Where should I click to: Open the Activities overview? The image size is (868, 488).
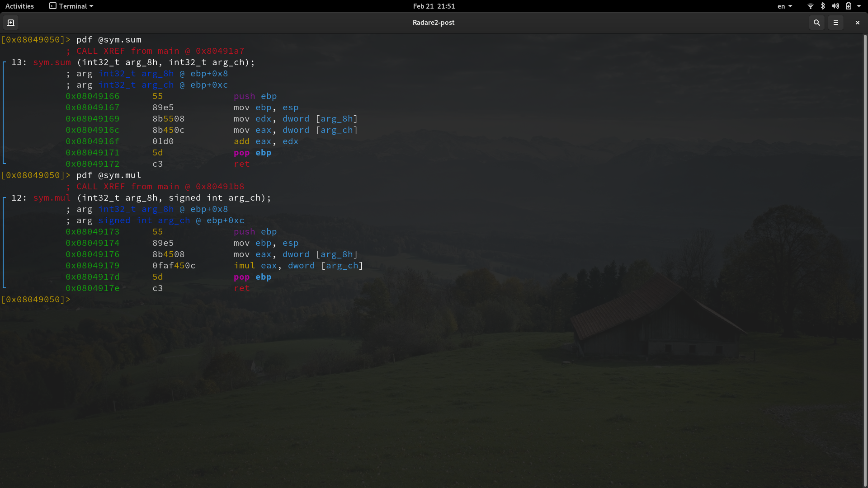tap(19, 6)
